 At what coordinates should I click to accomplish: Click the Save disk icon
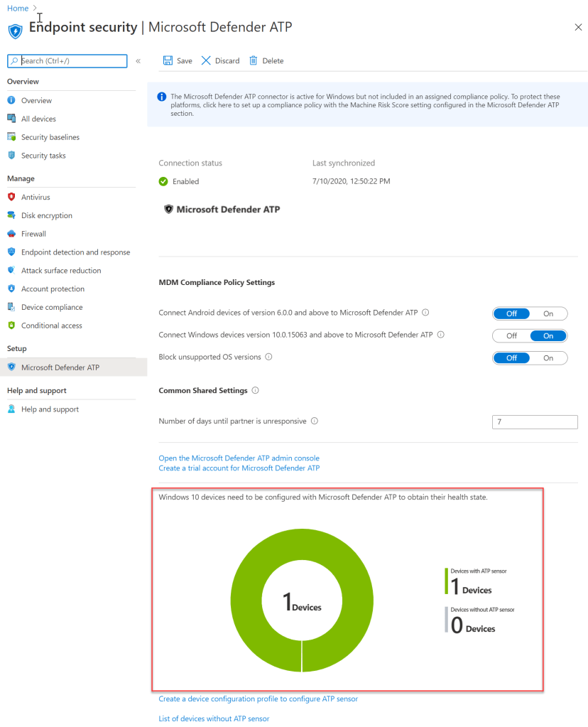(x=168, y=61)
